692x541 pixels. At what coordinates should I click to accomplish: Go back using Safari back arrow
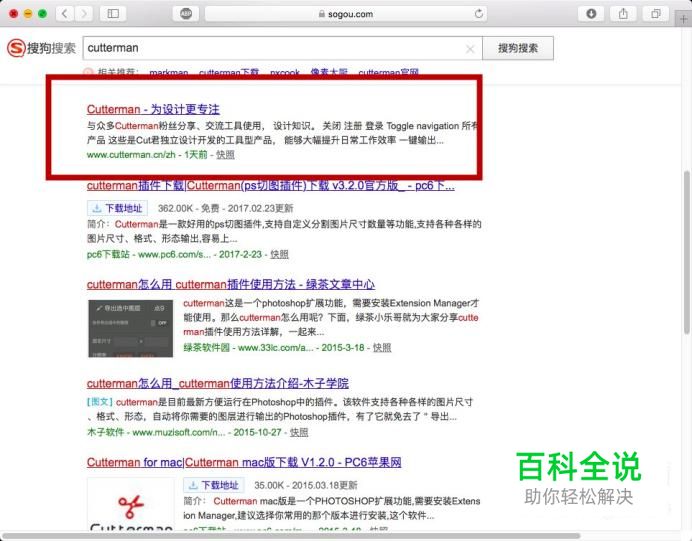click(x=64, y=14)
